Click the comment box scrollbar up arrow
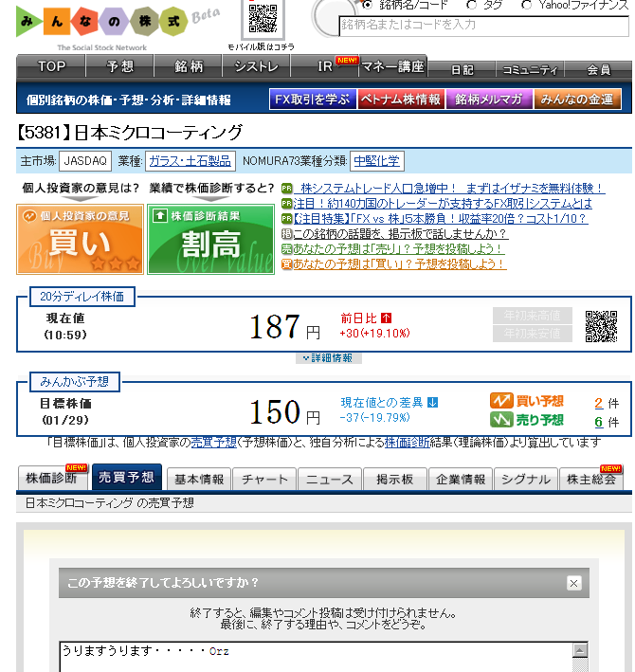This screenshot has height=672, width=635. 580,650
